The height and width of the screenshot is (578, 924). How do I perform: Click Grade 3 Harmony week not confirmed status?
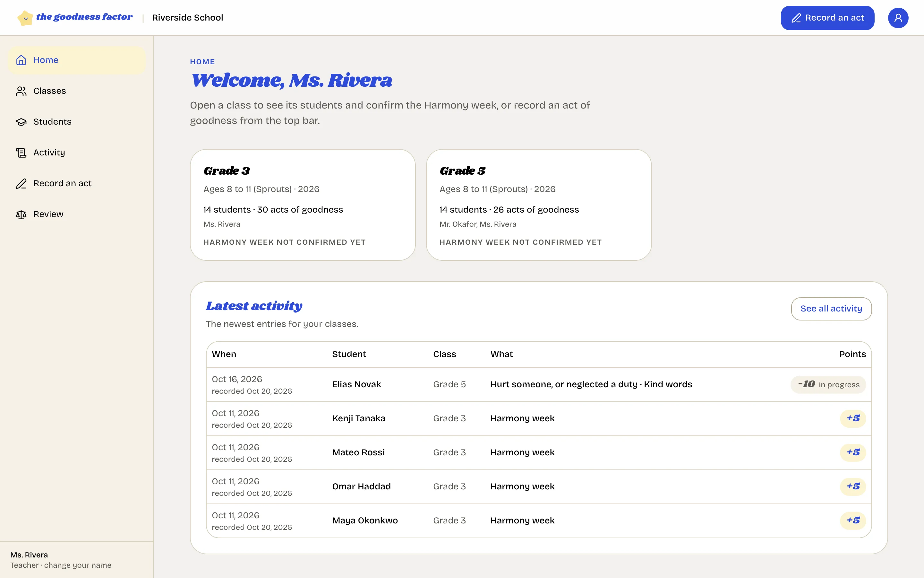pyautogui.click(x=285, y=242)
